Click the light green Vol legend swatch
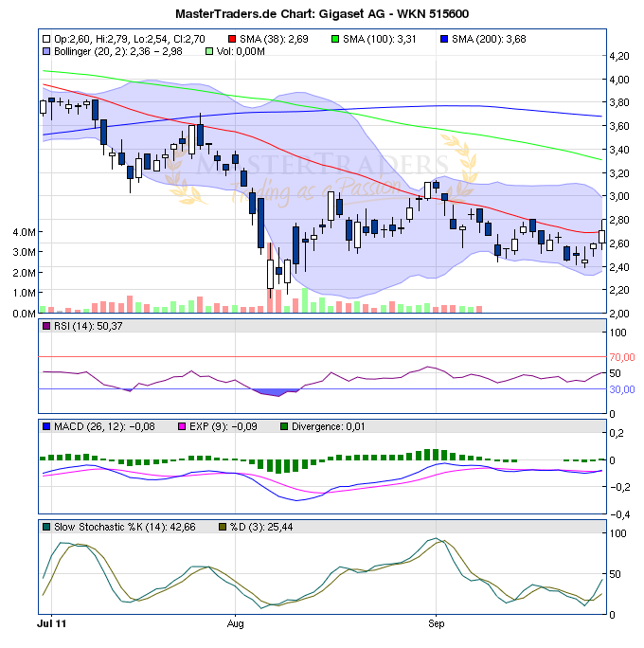This screenshot has height=648, width=644. click(x=209, y=52)
